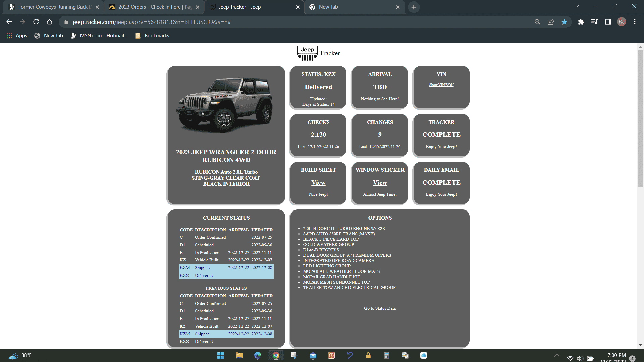
Task: Click the COLD WEATHER GROUP option
Action: click(x=328, y=245)
